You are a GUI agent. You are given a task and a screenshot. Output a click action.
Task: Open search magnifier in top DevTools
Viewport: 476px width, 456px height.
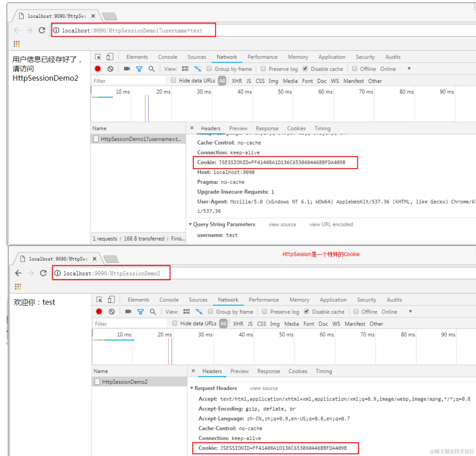152,69
